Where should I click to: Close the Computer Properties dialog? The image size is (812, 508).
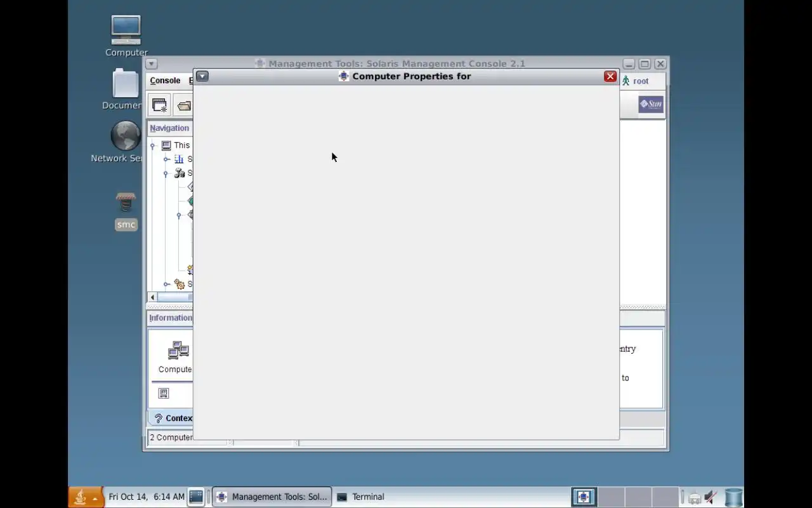tap(610, 76)
